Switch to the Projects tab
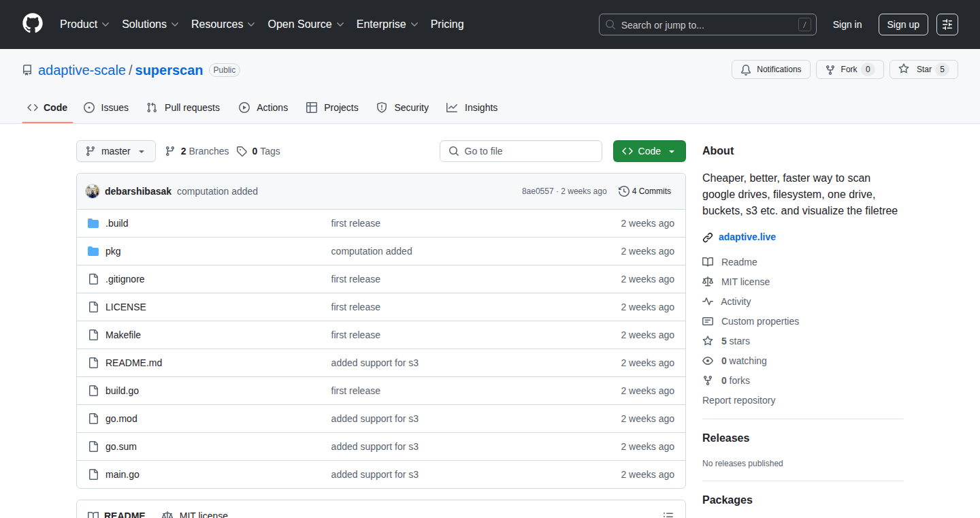 pos(332,108)
